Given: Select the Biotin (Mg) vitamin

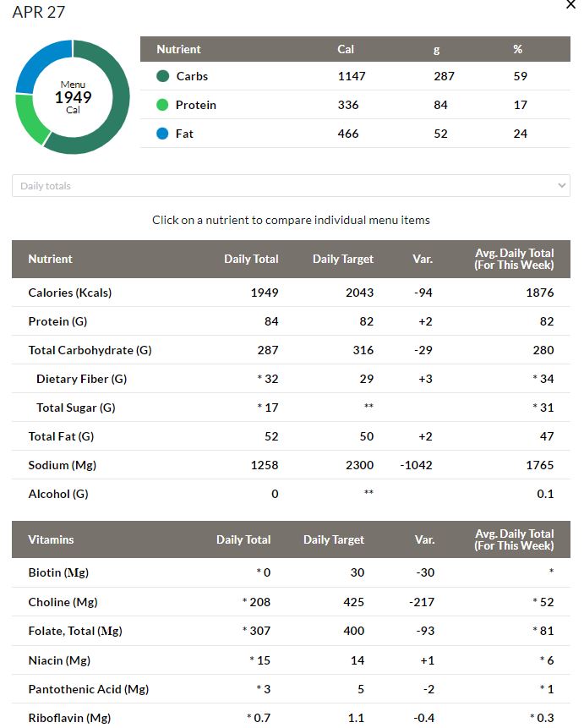Looking at the screenshot, I should (291, 572).
